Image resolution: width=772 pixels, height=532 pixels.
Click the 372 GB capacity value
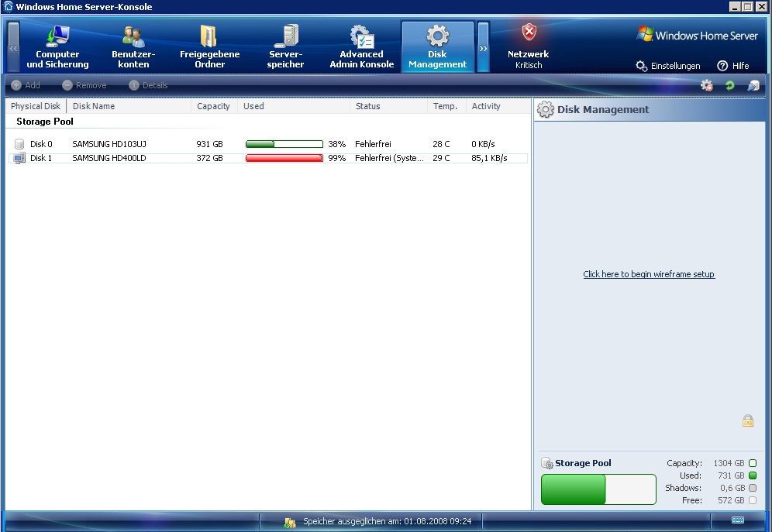tap(210, 158)
